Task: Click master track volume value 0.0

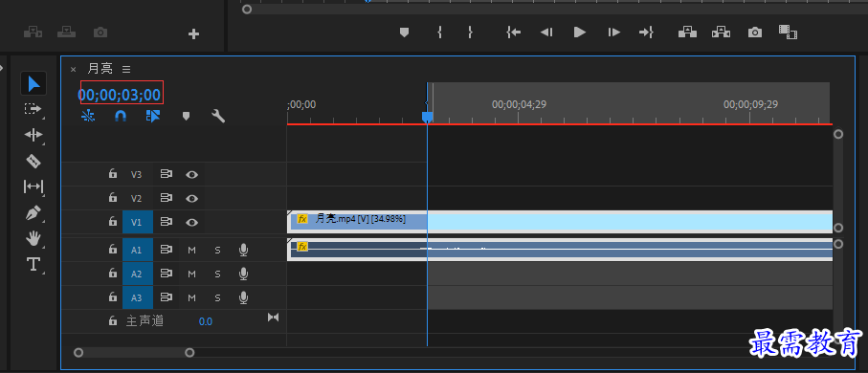Action: point(206,321)
